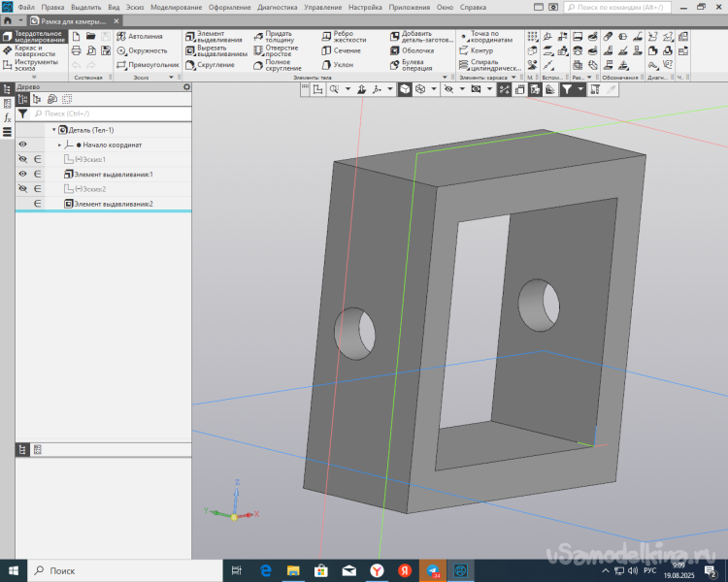Open tree panel settings gear
Image resolution: width=728 pixels, height=582 pixels.
pyautogui.click(x=187, y=87)
